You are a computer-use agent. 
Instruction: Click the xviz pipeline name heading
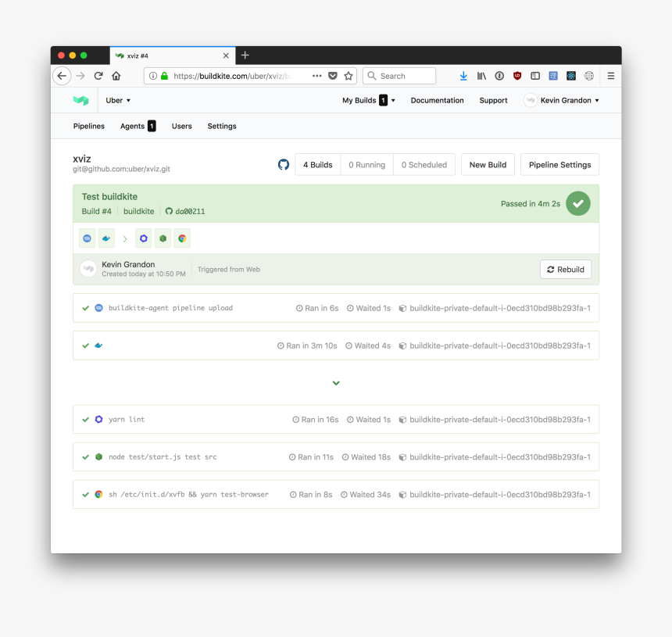[82, 159]
